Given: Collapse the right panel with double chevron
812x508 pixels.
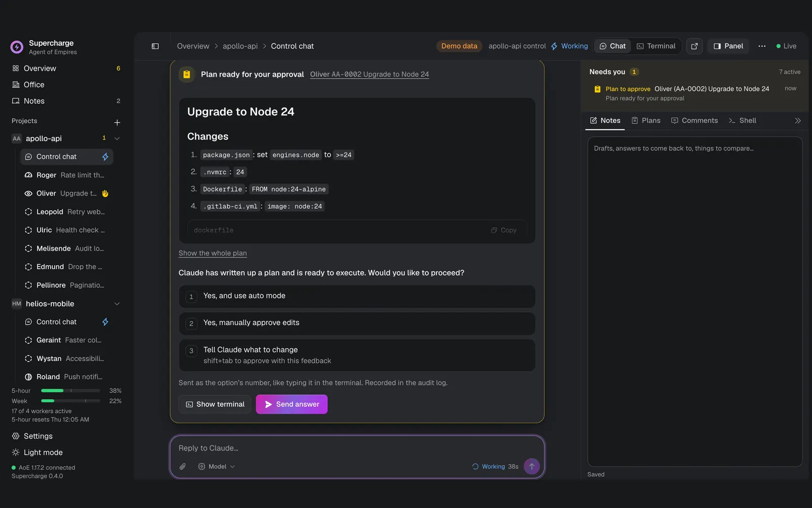Looking at the screenshot, I should point(797,121).
